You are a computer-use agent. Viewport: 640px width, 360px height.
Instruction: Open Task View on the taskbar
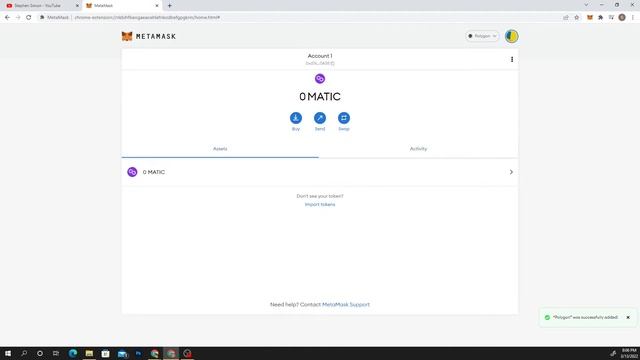tap(56, 353)
